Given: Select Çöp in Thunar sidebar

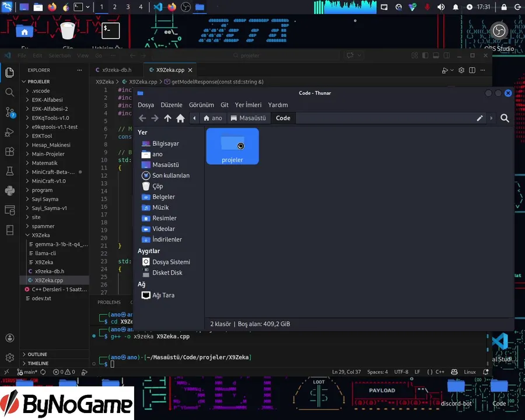Looking at the screenshot, I should [x=157, y=186].
